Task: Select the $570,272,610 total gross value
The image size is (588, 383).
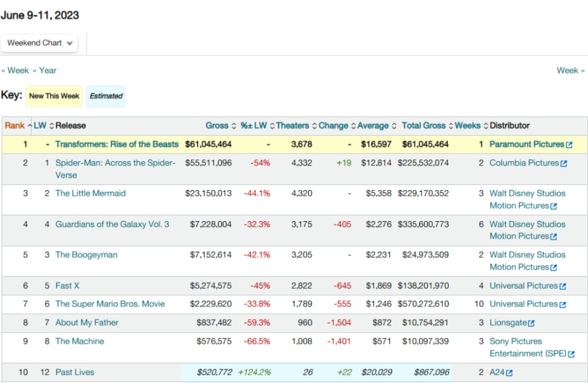Action: pos(423,304)
